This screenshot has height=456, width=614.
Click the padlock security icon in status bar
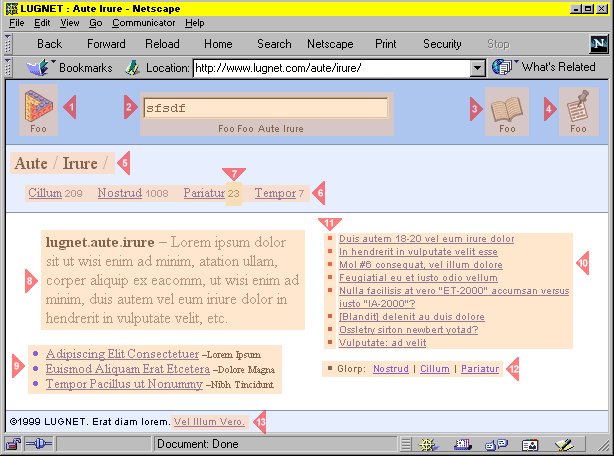point(15,444)
